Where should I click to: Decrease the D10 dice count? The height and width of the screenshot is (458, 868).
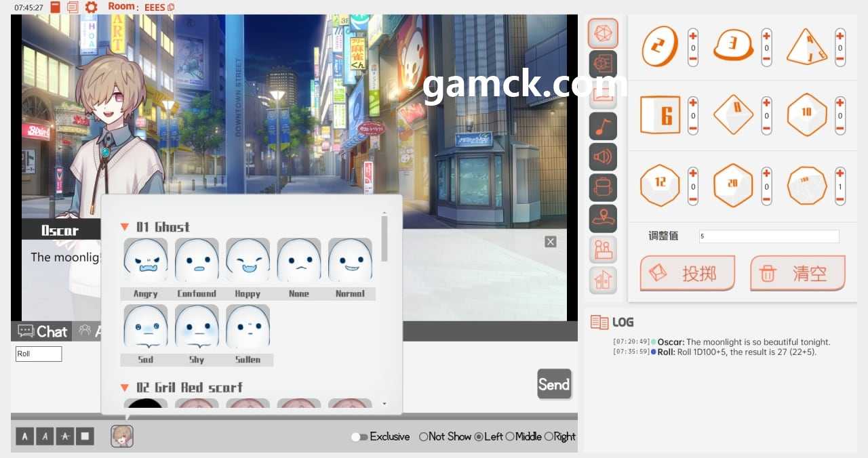840,129
